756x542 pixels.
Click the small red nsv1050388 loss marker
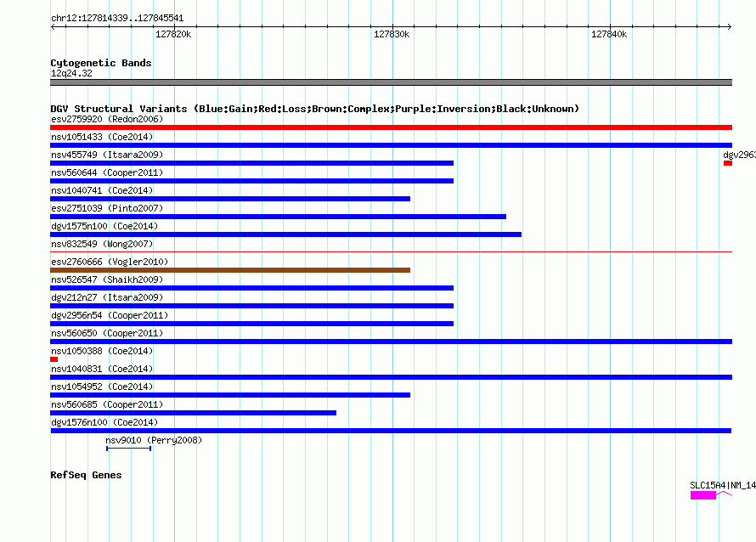point(54,359)
